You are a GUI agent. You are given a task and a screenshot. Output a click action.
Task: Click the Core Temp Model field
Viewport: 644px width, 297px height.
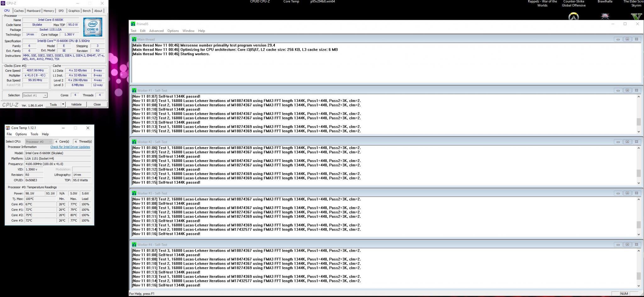click(58, 153)
